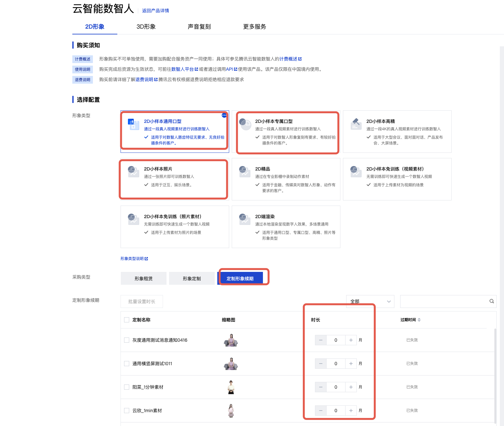
Task: Open the 退费说明 link
Action: pyautogui.click(x=147, y=79)
